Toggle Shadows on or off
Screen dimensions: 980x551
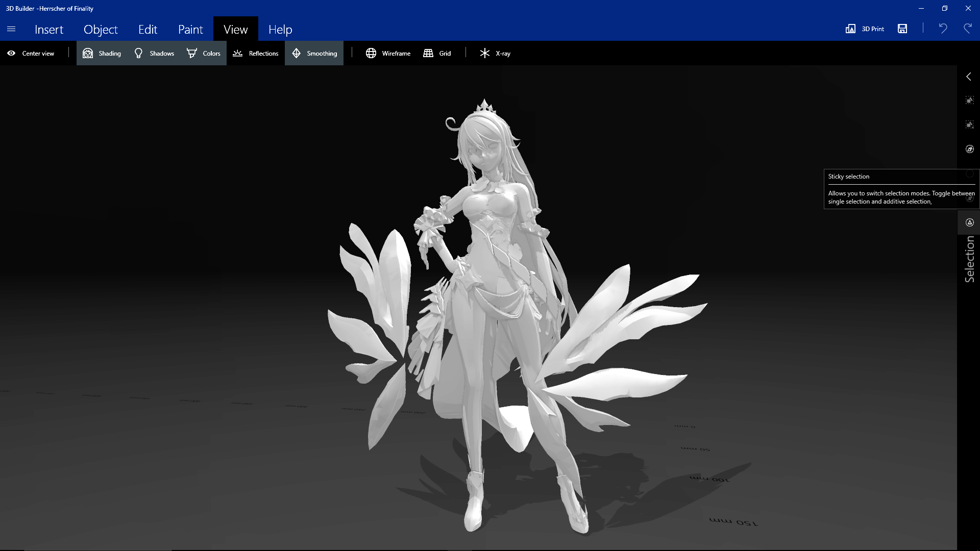pos(138,53)
